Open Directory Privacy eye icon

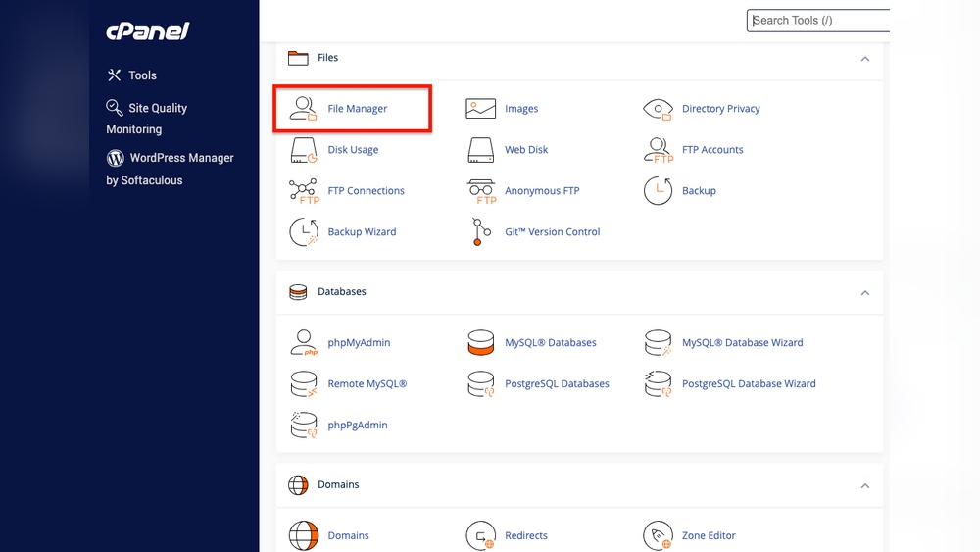[x=658, y=109]
